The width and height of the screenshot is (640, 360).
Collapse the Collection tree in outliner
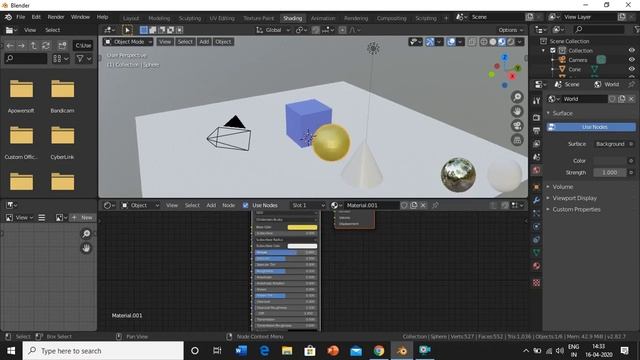pos(543,51)
